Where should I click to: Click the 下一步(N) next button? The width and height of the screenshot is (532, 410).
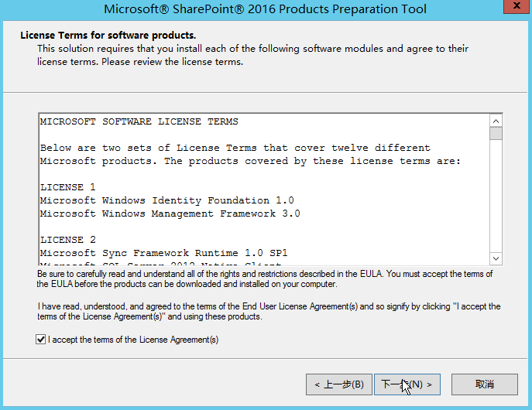tap(407, 384)
